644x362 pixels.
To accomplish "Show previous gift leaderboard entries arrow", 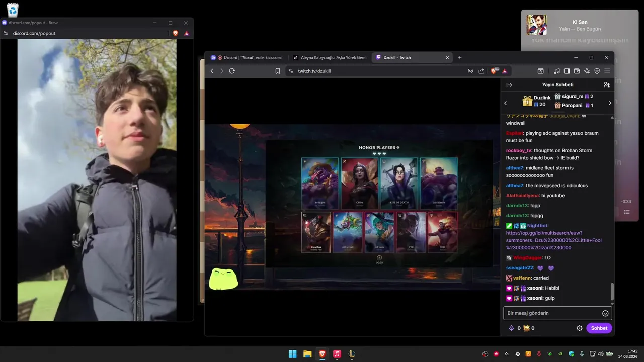I will [506, 103].
